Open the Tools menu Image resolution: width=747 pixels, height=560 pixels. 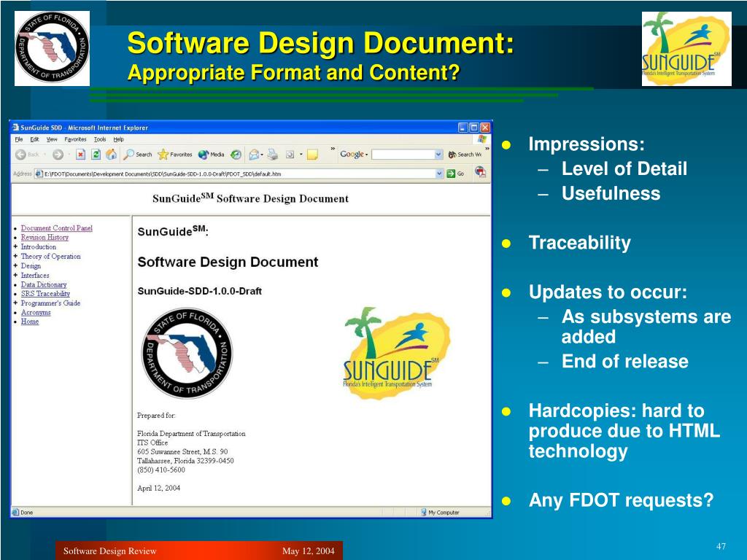pyautogui.click(x=100, y=139)
